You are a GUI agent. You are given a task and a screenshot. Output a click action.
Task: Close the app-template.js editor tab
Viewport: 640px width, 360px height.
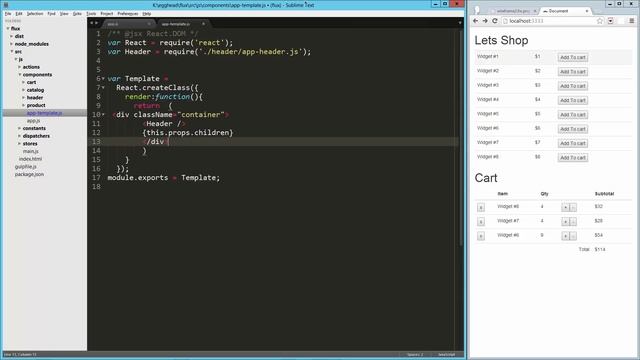pyautogui.click(x=203, y=24)
